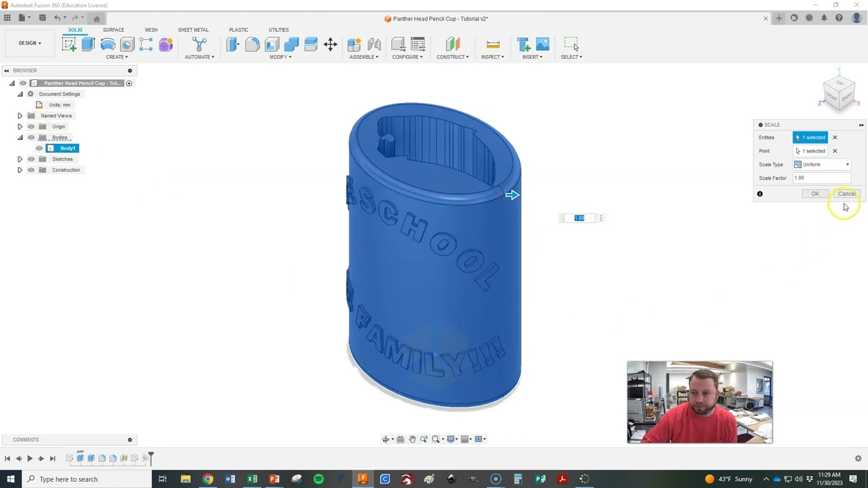Viewport: 868px width, 488px height.
Task: Select the Press Pull tool
Action: (233, 45)
